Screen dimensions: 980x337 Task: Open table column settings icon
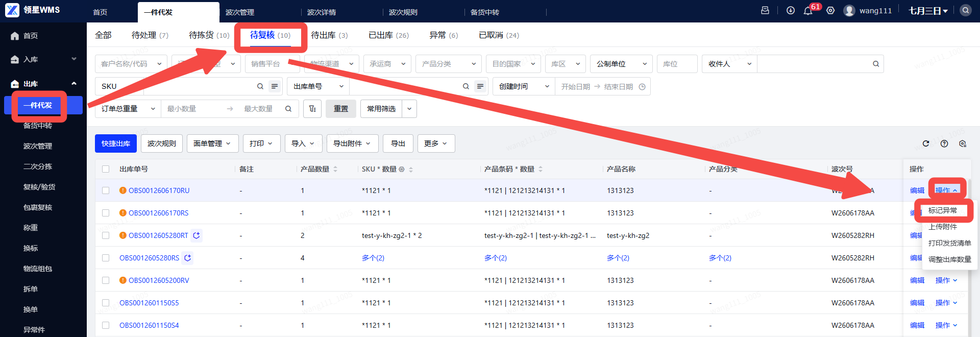963,143
